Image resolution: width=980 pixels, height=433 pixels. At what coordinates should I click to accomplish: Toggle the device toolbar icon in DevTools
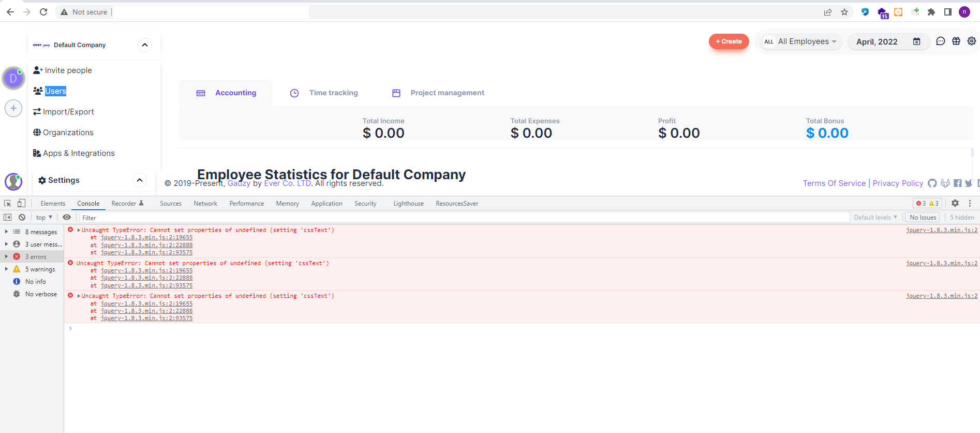(21, 204)
